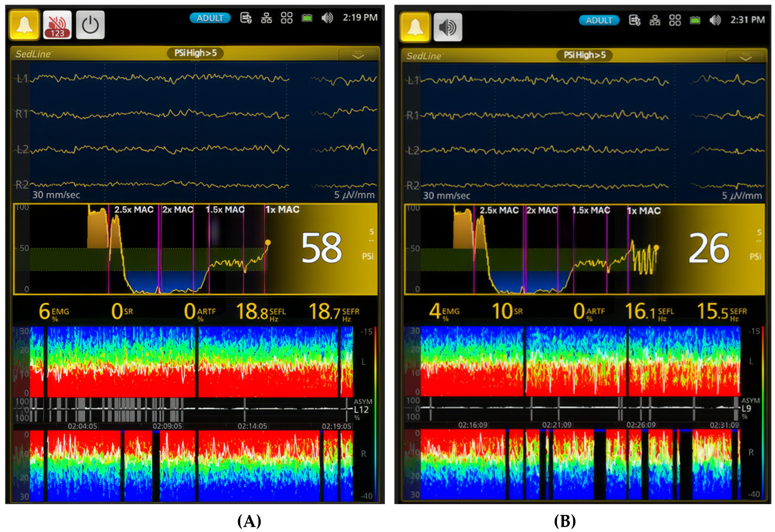Select the ADULT profile badge in panel A

(x=210, y=18)
